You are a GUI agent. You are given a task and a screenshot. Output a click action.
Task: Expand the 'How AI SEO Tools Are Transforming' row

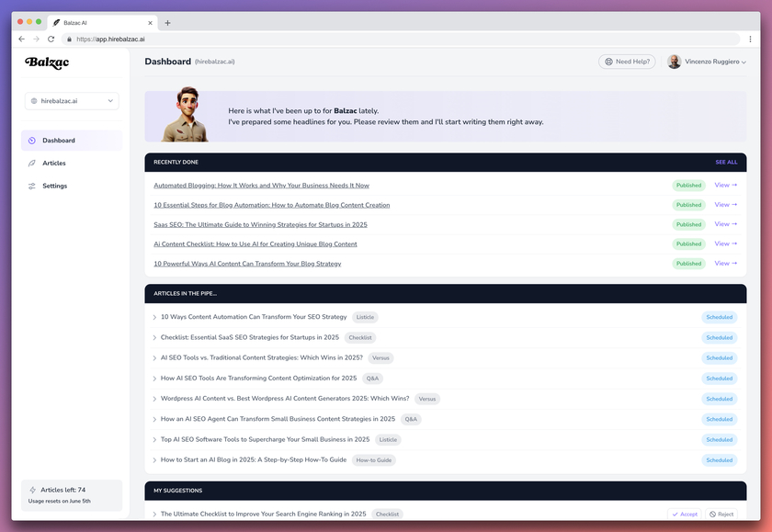tap(154, 379)
